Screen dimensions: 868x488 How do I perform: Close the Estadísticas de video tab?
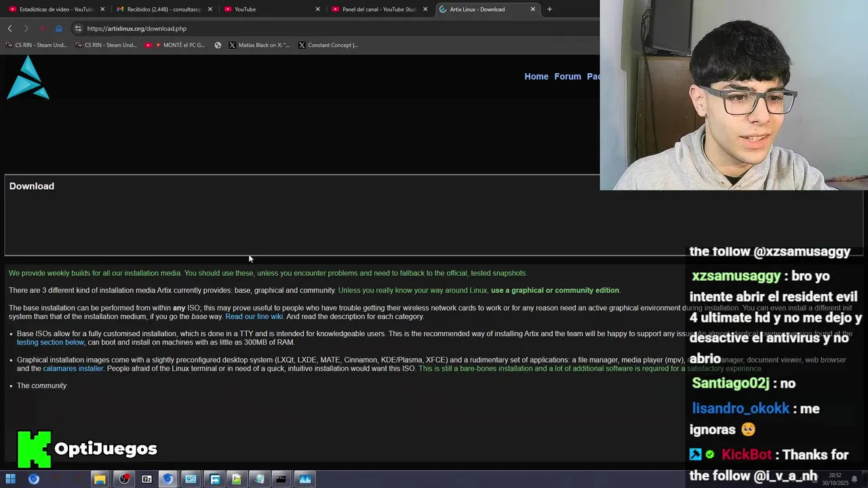[102, 9]
